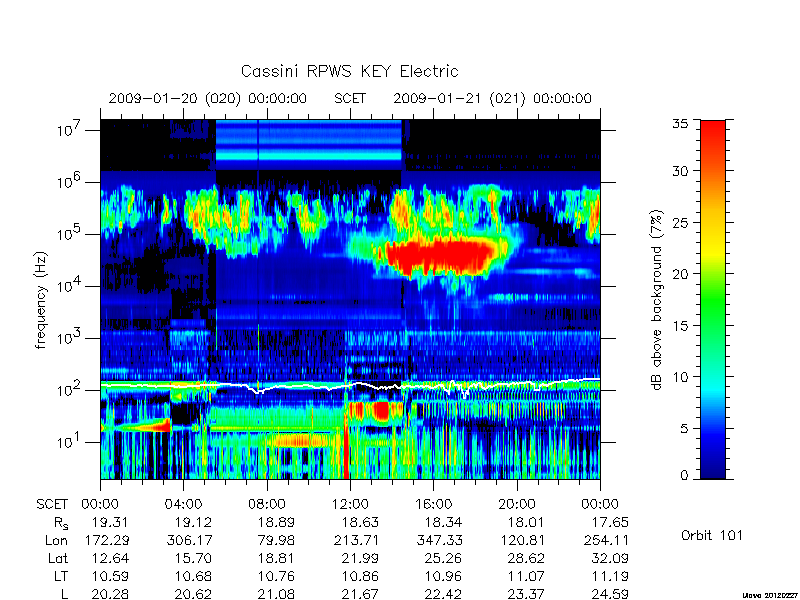Click the striped blue band above 10^6 Hz
The height and width of the screenshot is (600, 800).
point(309,145)
